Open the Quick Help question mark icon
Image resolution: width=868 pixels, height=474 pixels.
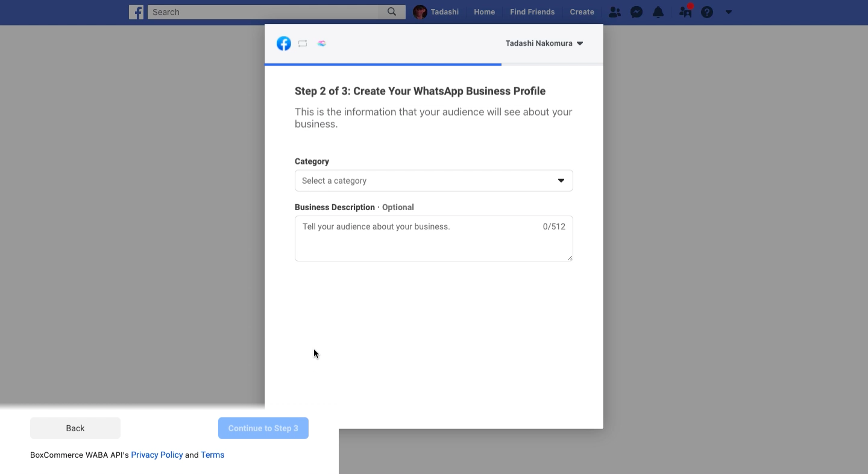coord(707,12)
